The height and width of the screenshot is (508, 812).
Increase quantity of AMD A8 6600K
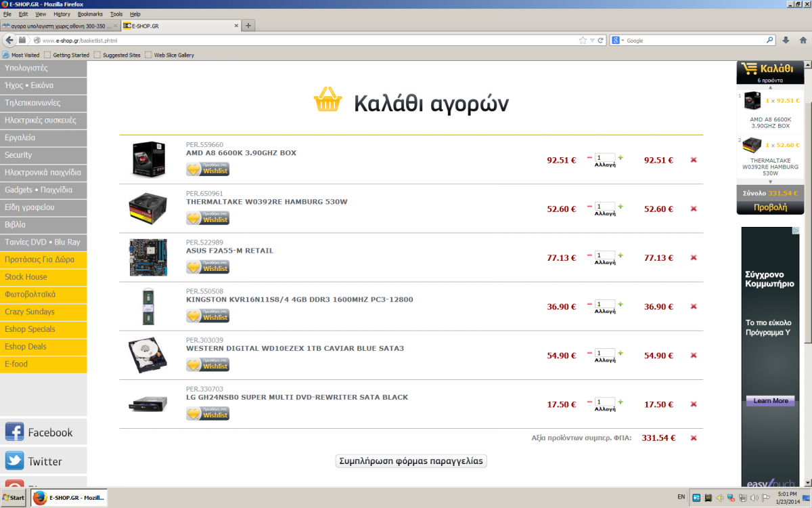pyautogui.click(x=621, y=157)
